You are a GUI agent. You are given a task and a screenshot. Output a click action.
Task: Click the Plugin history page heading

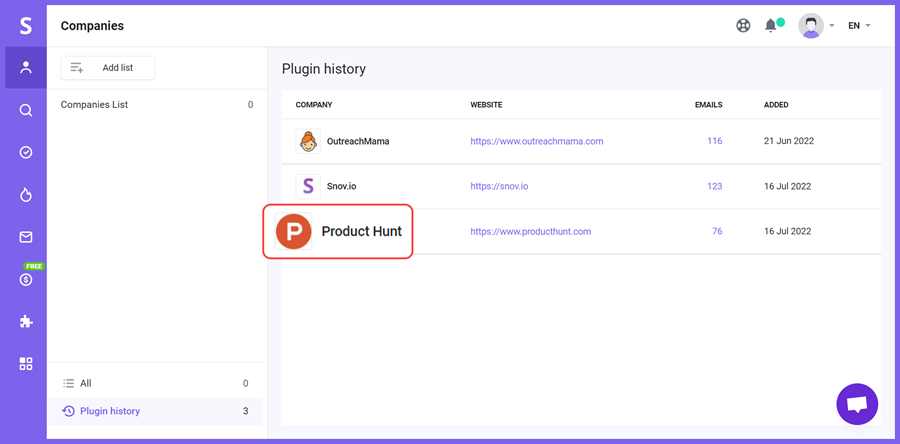coord(324,69)
